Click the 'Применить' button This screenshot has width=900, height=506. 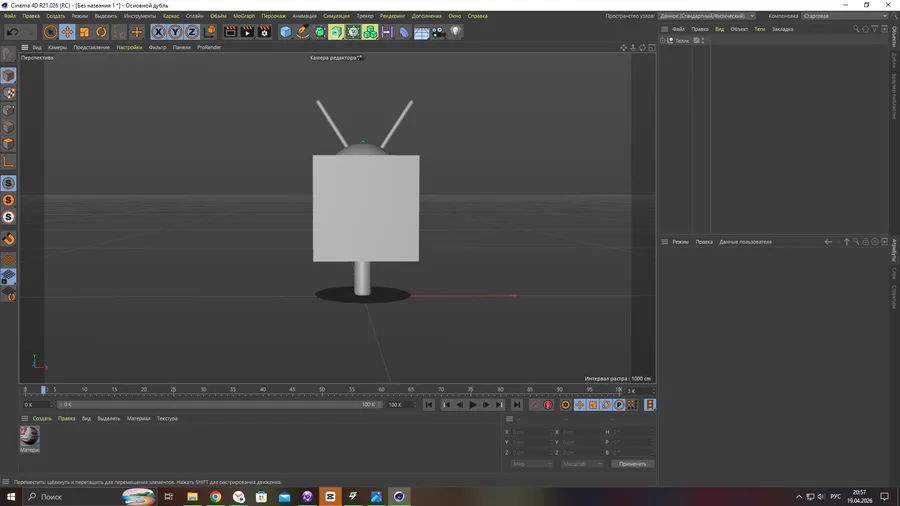click(x=632, y=464)
